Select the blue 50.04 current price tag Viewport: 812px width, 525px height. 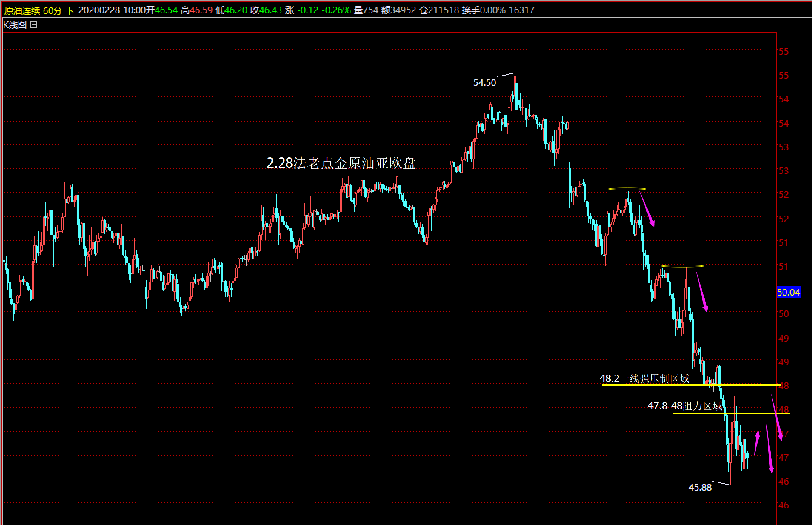click(x=788, y=292)
